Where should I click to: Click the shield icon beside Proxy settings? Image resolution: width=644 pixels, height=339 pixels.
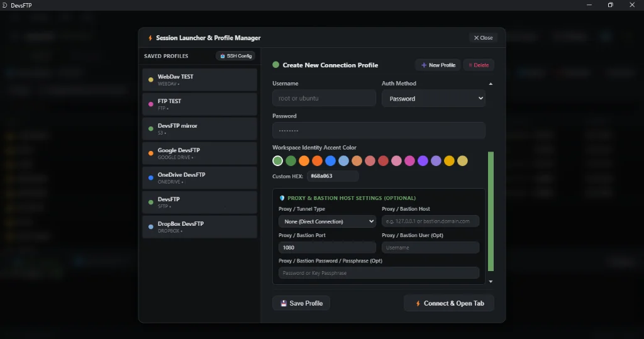pyautogui.click(x=282, y=198)
